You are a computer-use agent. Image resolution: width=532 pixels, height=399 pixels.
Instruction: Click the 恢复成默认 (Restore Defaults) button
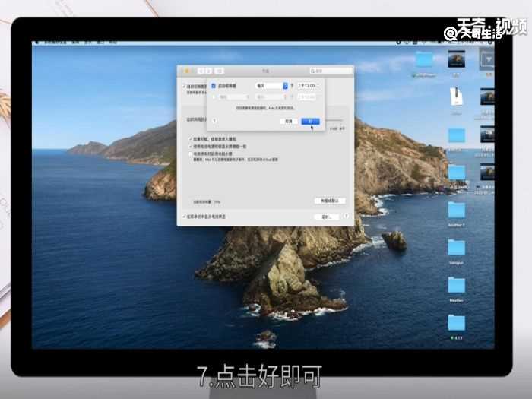330,201
